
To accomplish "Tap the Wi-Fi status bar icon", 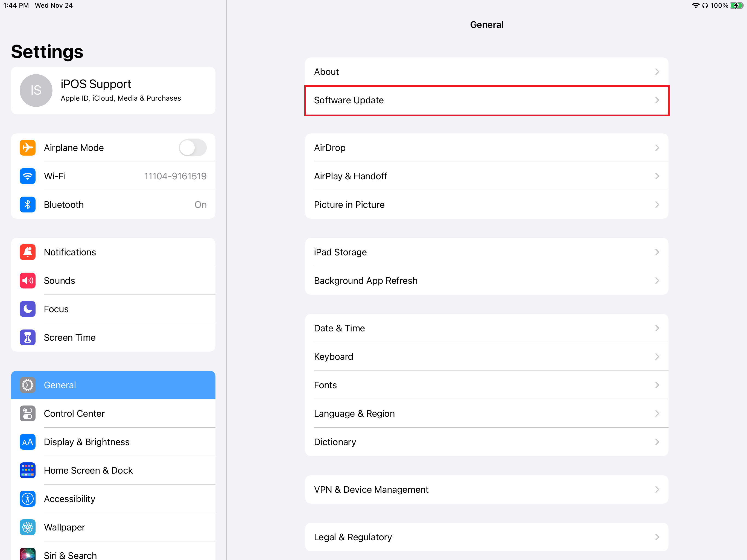I will 695,5.
